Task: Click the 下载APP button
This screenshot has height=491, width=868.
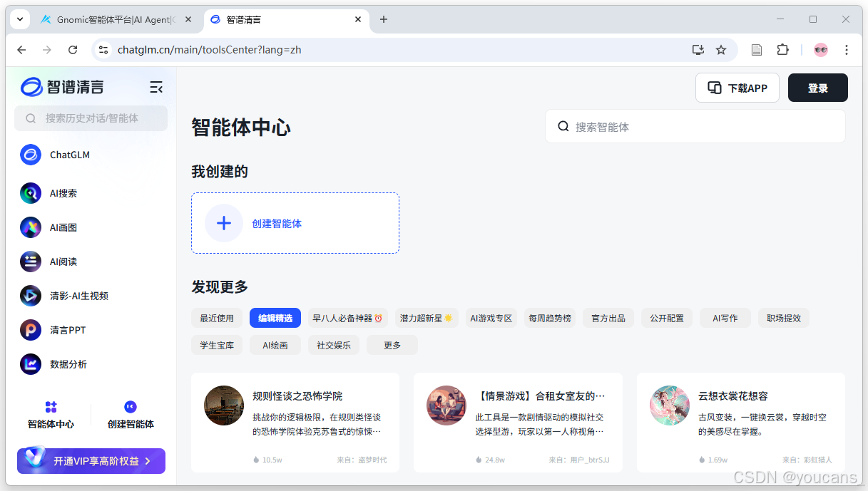Action: pyautogui.click(x=737, y=88)
